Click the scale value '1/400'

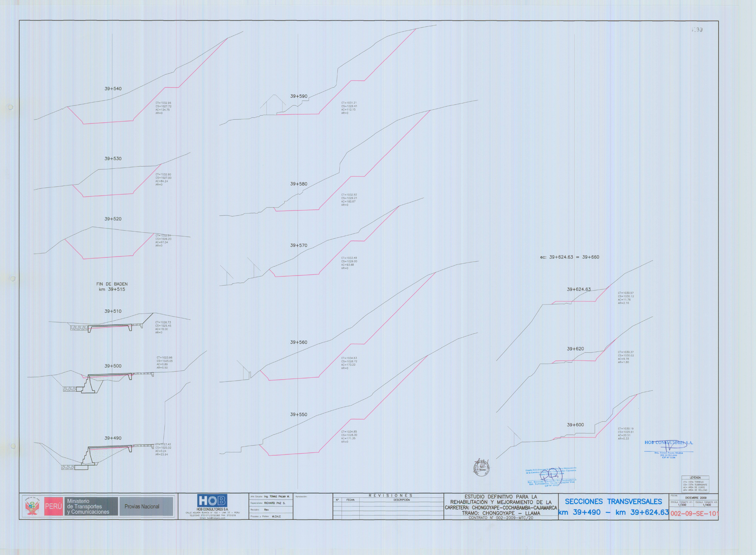pyautogui.click(x=707, y=505)
